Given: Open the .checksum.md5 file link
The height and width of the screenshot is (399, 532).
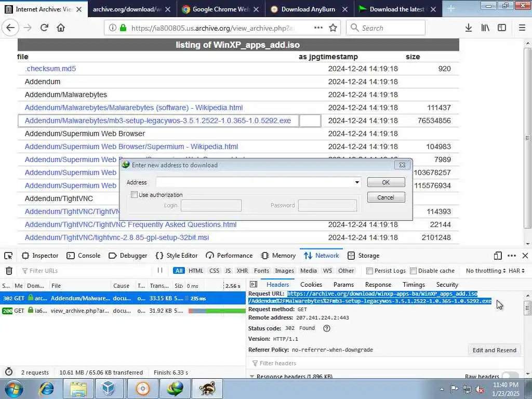Looking at the screenshot, I should coord(50,69).
